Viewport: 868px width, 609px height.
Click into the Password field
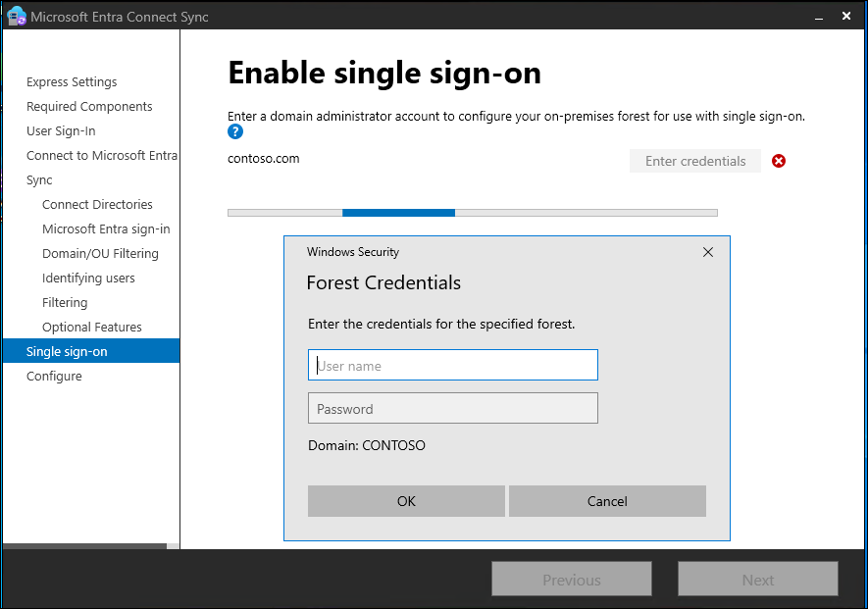(453, 409)
